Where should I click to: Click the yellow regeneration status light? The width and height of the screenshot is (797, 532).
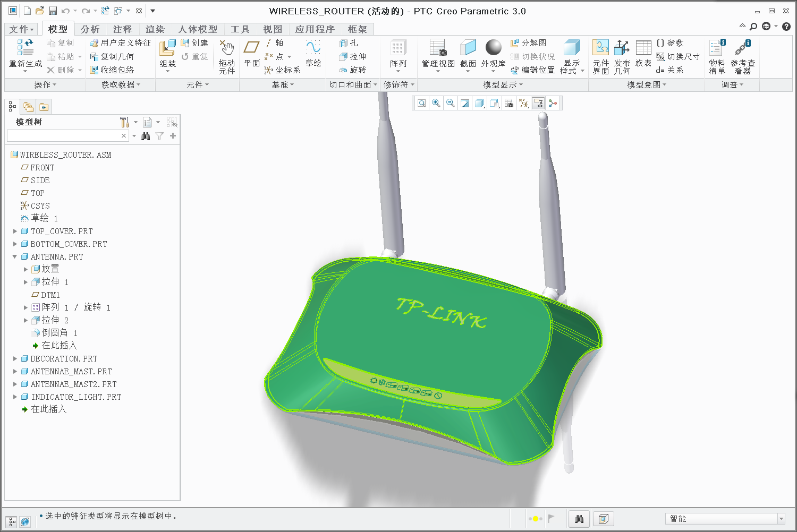tap(535, 519)
